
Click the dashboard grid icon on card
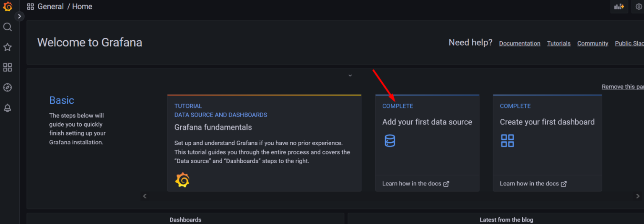coord(507,141)
